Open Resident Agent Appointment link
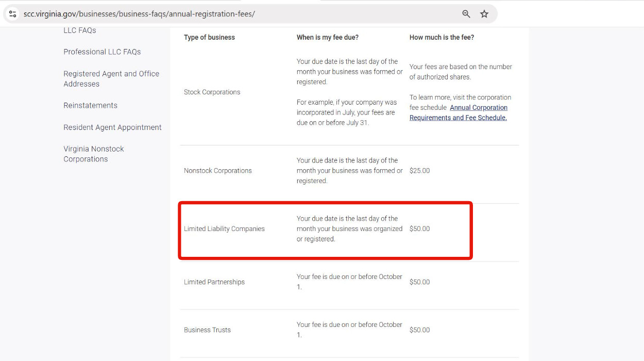The image size is (644, 361). (112, 127)
